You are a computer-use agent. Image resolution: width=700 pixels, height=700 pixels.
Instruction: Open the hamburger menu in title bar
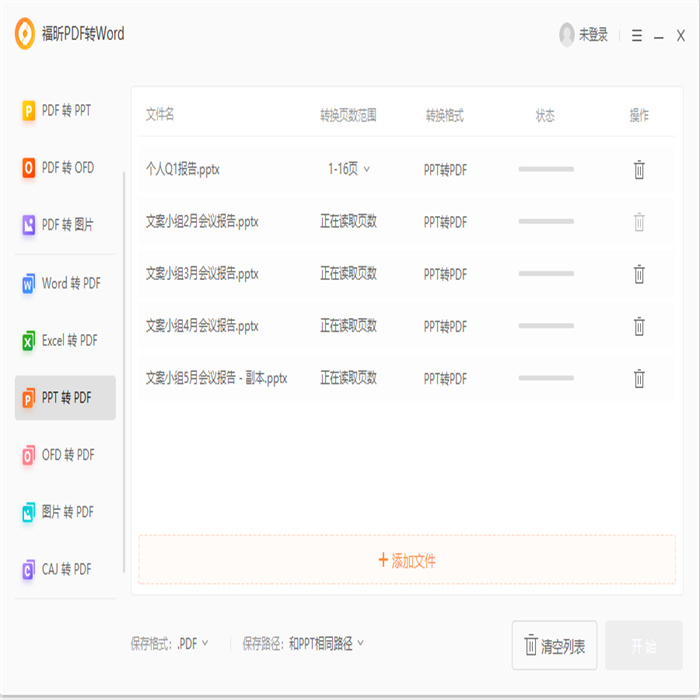636,35
